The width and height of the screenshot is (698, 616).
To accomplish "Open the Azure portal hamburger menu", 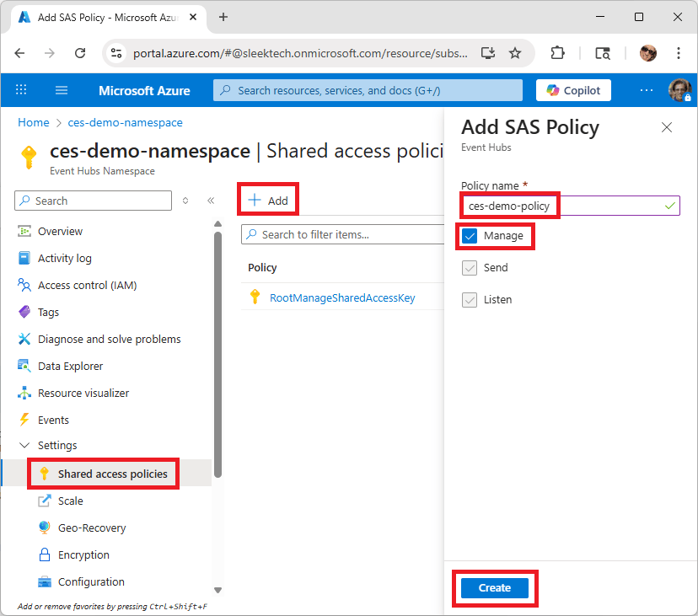I will 62,90.
